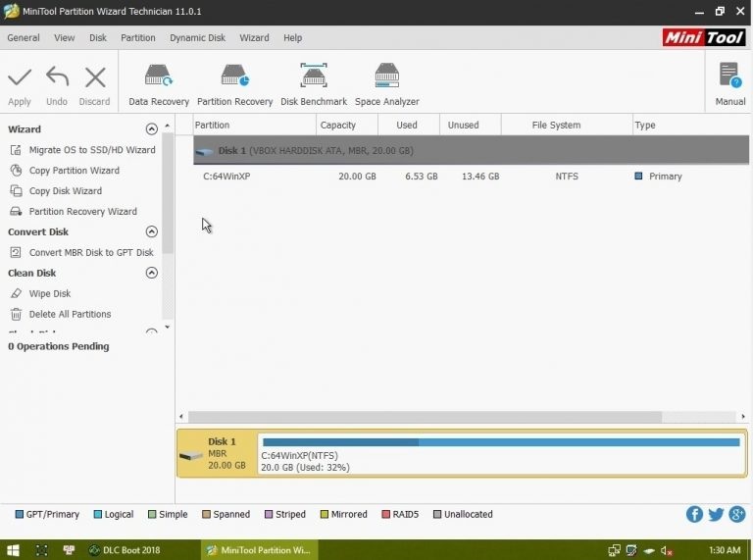
Task: Switch to DLC Boot 2018 taskbar item
Action: 125,550
